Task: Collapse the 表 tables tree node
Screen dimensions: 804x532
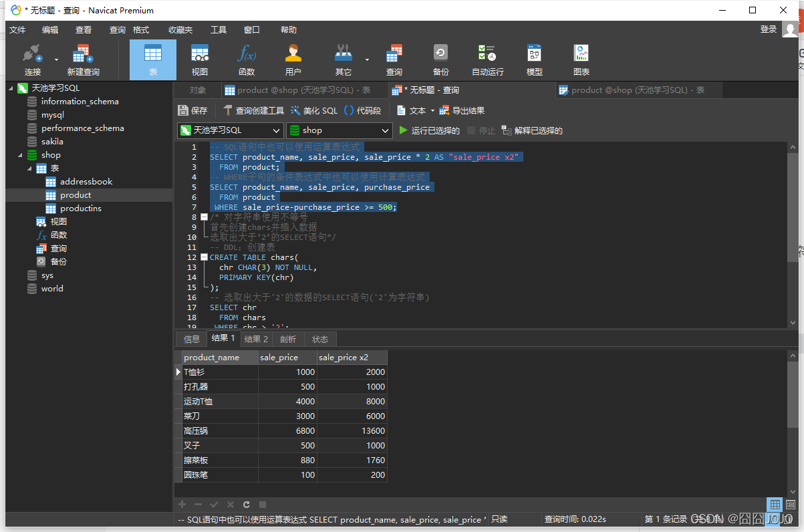Action: [31, 168]
